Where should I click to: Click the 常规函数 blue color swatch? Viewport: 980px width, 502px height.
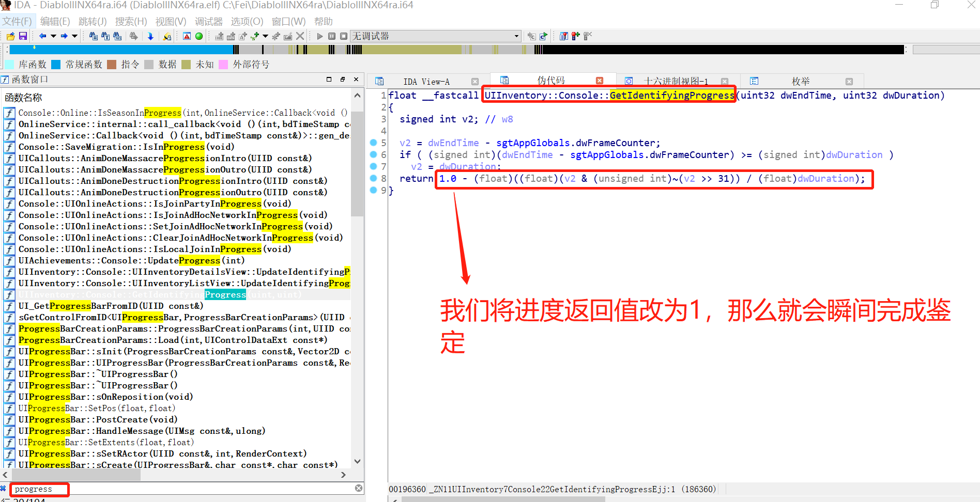56,65
